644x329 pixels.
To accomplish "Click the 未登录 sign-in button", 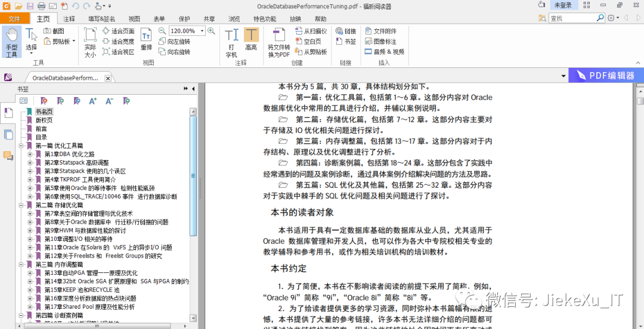I will coord(563,5).
